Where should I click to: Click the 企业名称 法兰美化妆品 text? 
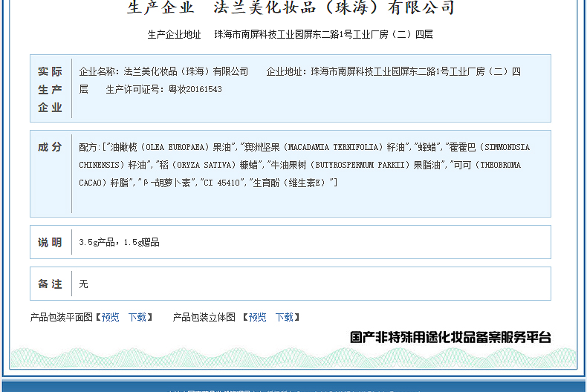coord(163,71)
